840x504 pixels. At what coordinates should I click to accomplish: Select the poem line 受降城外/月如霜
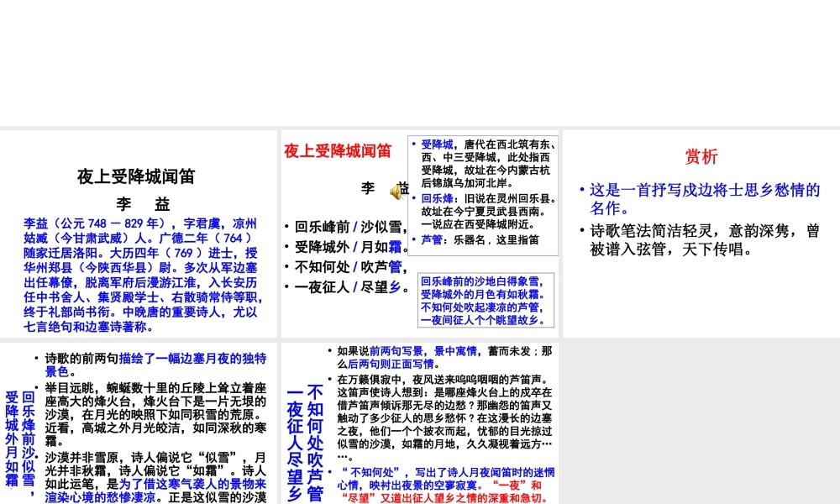coord(347,248)
